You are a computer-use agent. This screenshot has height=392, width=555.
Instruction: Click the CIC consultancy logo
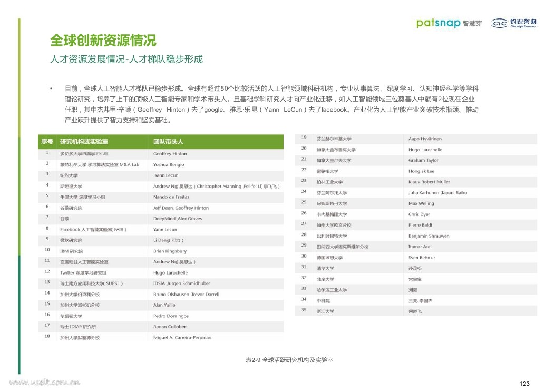point(513,23)
